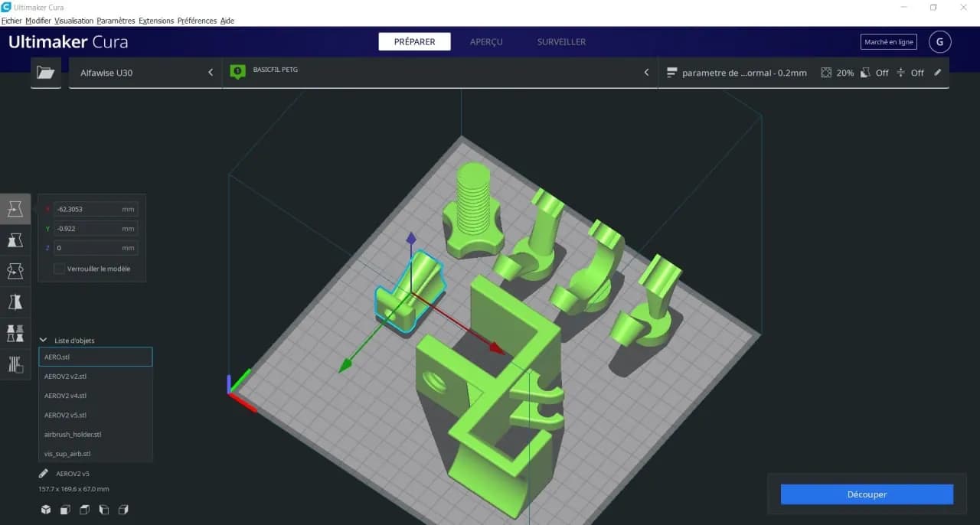Click the top view cube icon
Viewport: 980px width, 525px height.
(84, 509)
